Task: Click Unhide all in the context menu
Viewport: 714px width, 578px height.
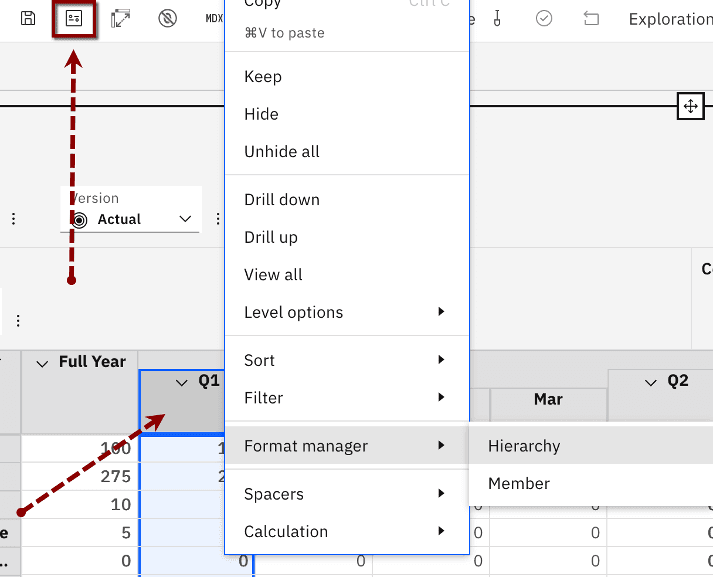Action: tap(282, 151)
